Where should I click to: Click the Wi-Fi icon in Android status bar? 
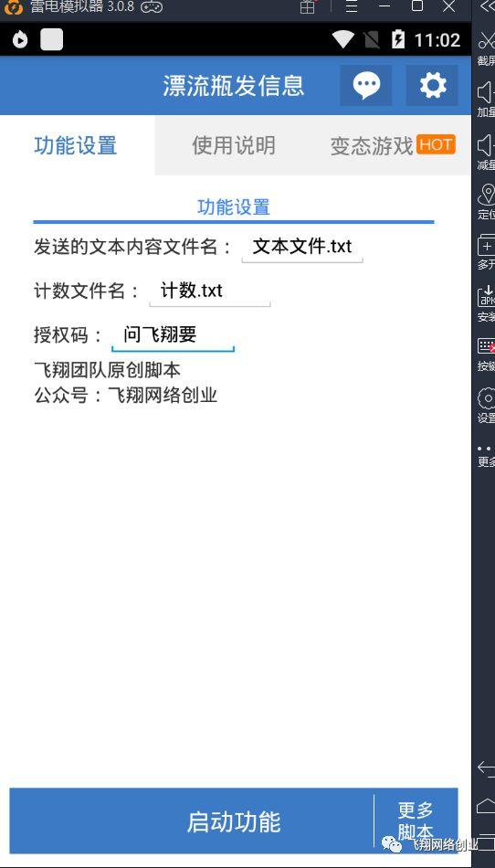342,39
